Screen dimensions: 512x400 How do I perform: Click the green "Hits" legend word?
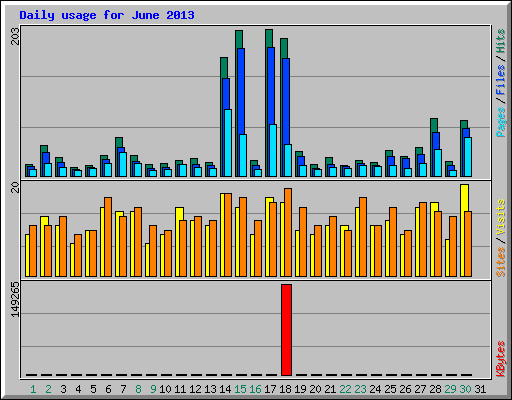tap(500, 41)
